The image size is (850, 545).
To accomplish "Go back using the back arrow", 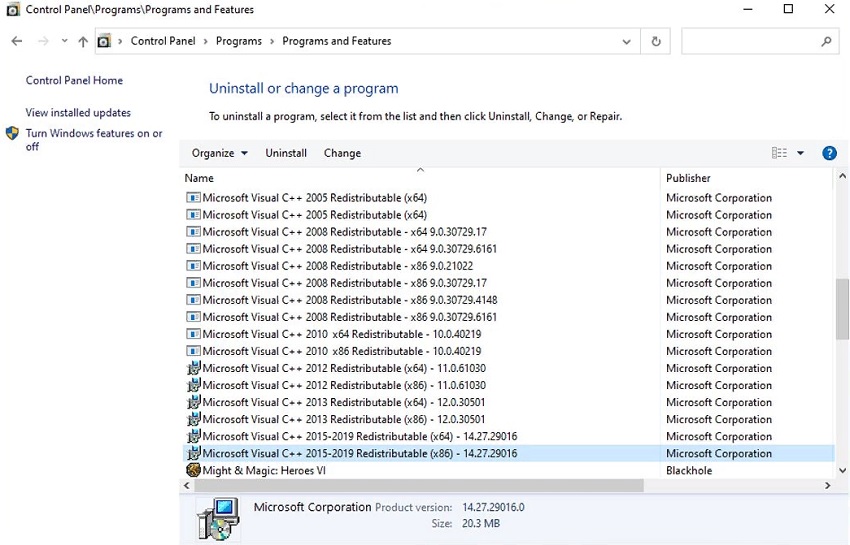I will click(17, 41).
